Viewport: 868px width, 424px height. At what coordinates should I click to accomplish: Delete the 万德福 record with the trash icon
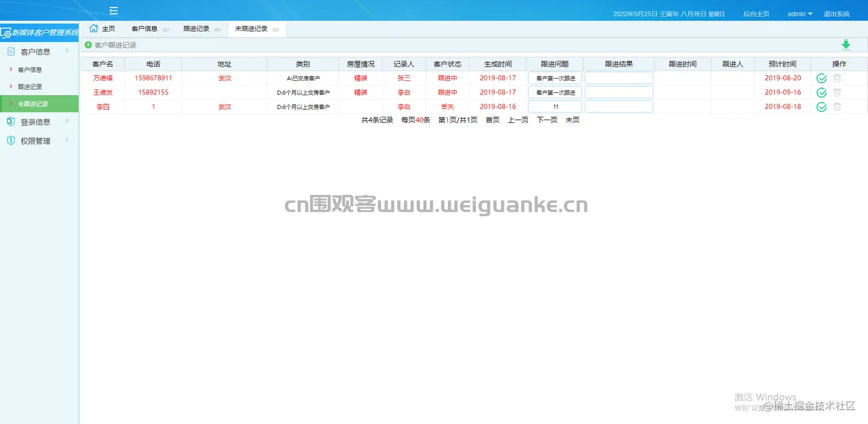coord(837,78)
